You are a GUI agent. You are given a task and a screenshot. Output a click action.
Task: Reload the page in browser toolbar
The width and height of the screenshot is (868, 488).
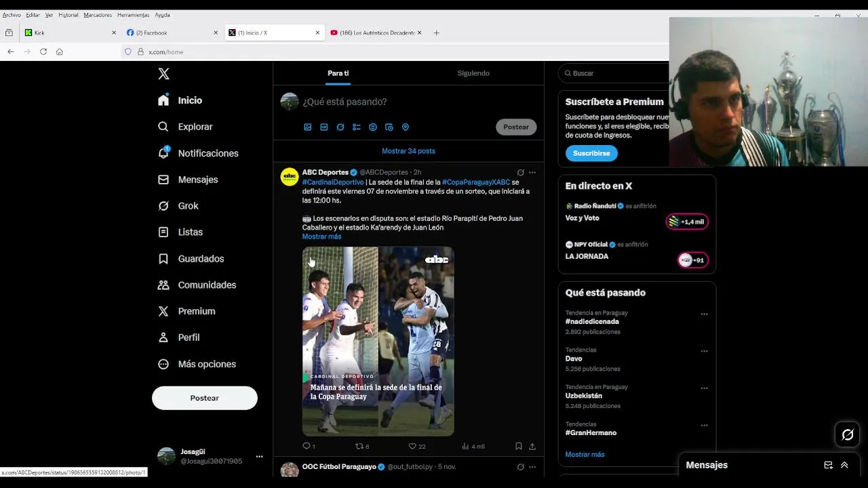click(43, 52)
